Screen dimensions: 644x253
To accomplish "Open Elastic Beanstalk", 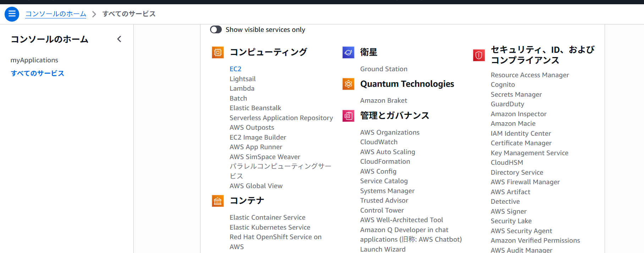I will point(255,108).
